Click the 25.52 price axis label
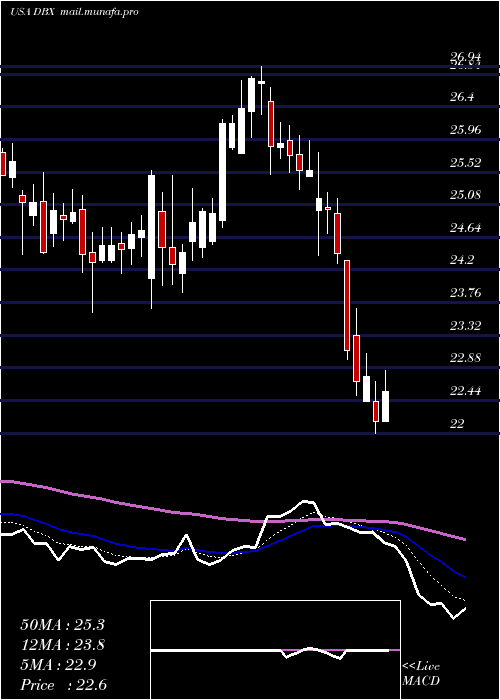500x700 pixels. click(466, 162)
